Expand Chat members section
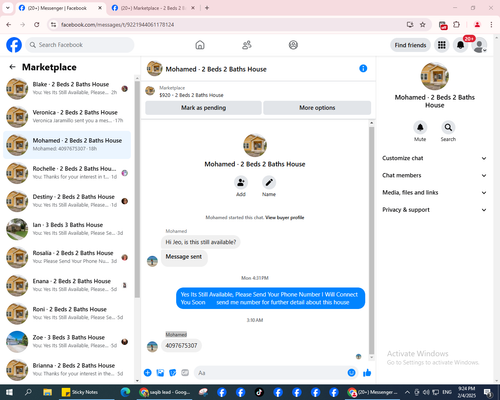This screenshot has height=400, width=500. (434, 175)
